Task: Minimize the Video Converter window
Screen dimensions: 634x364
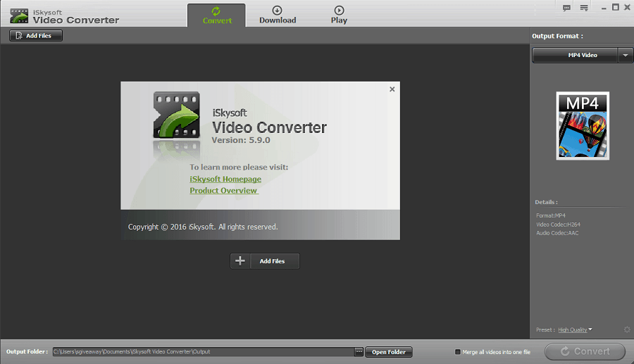Action: coord(604,8)
